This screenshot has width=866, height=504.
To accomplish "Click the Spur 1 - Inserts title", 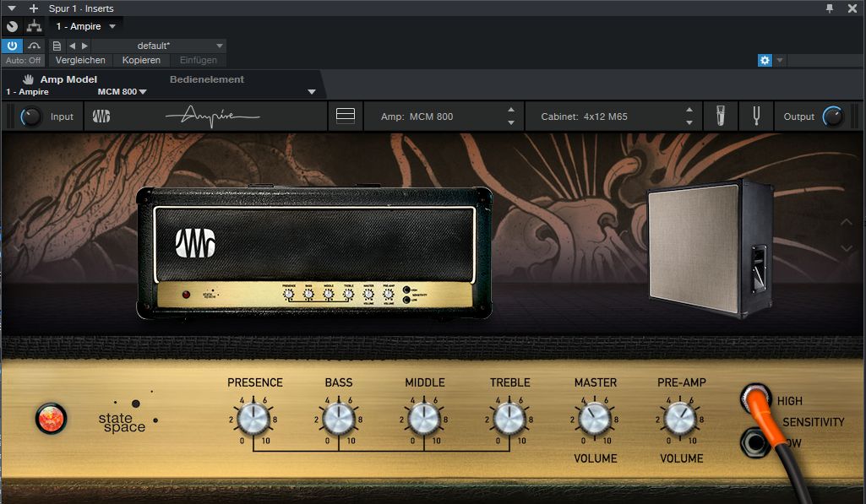I will [x=81, y=8].
